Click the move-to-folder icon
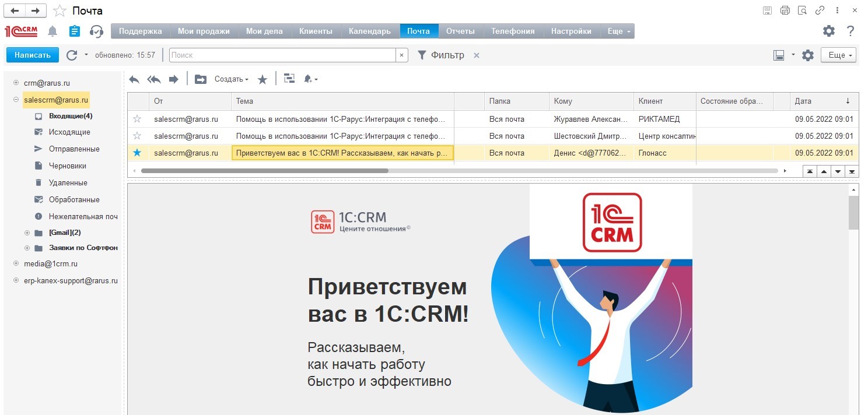This screenshot has height=415, width=868. (x=201, y=79)
